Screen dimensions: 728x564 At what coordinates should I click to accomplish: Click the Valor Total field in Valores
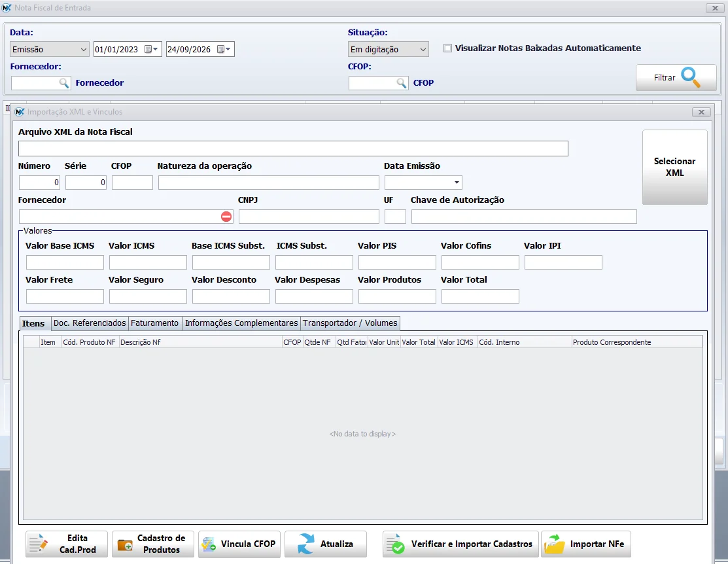pyautogui.click(x=481, y=296)
